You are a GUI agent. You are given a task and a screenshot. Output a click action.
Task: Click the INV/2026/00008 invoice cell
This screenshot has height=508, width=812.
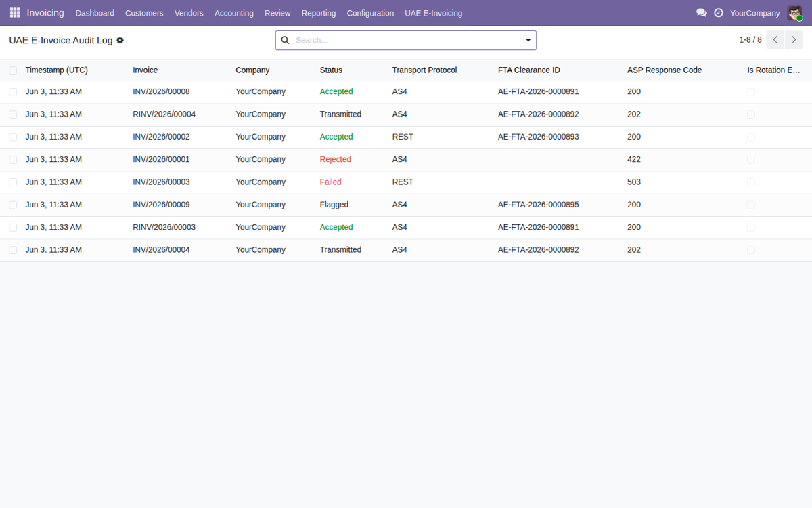pyautogui.click(x=161, y=92)
